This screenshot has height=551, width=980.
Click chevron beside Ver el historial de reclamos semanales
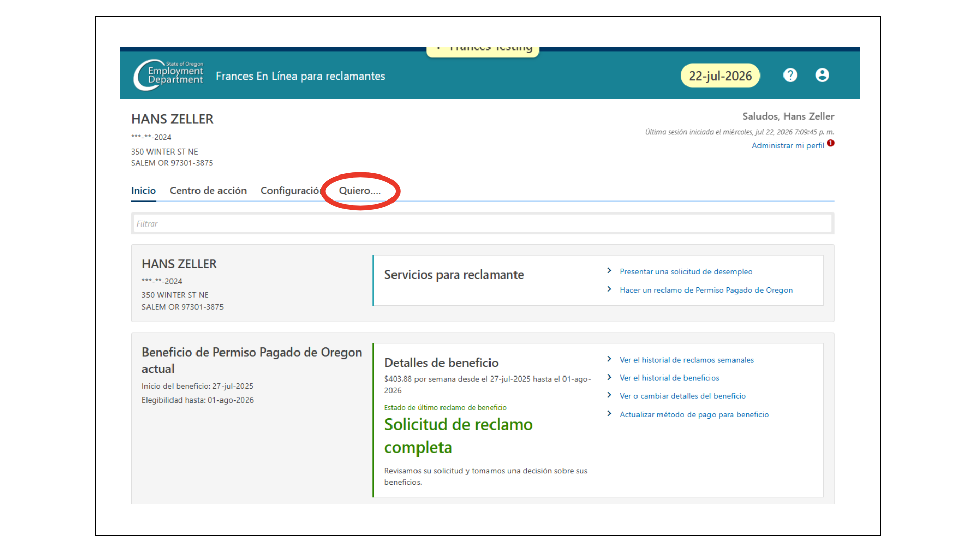[x=609, y=359]
